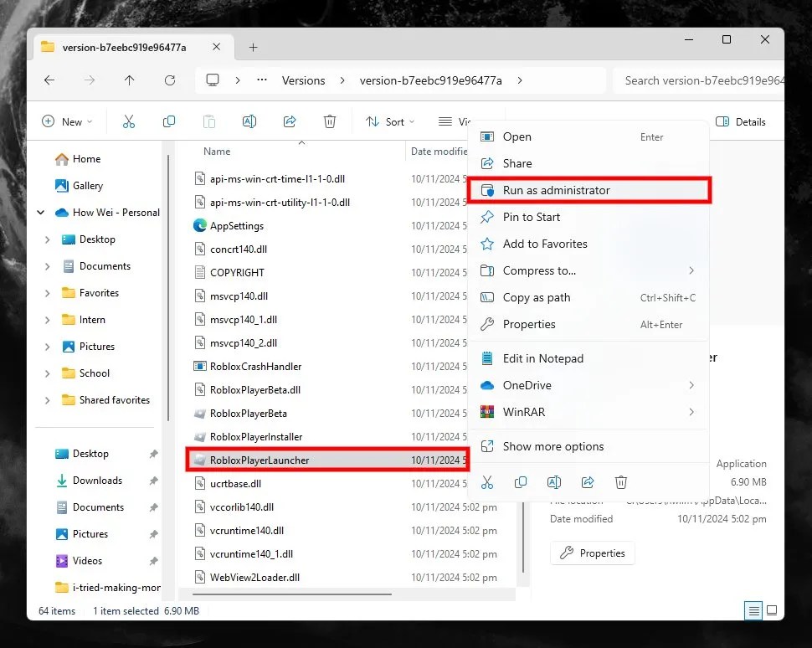Image resolution: width=812 pixels, height=648 pixels.
Task: Click the Copy icon in the toolbar
Action: point(169,121)
